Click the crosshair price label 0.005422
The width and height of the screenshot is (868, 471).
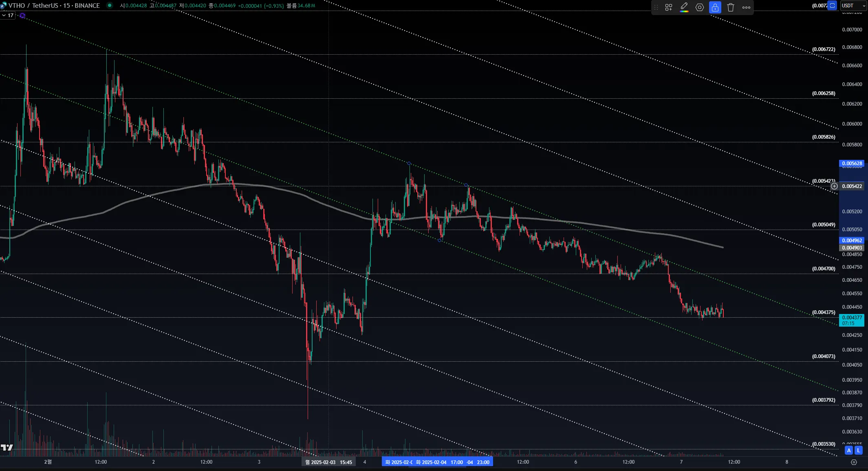852,186
